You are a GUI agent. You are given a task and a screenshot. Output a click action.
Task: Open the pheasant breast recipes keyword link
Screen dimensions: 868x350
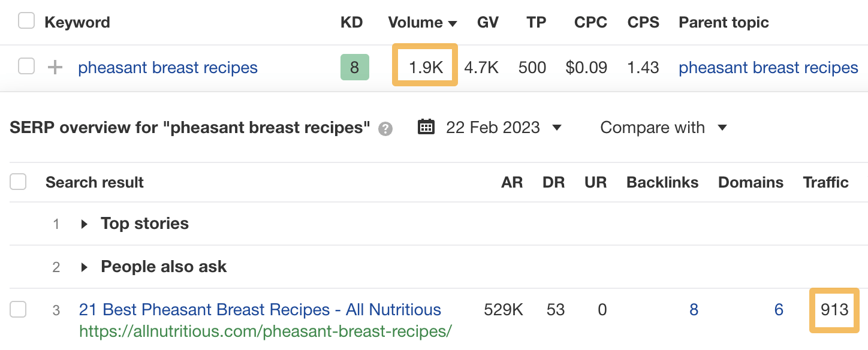click(168, 67)
